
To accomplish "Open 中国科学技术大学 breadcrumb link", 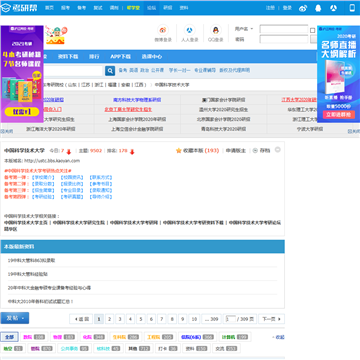I will (x=172, y=85).
